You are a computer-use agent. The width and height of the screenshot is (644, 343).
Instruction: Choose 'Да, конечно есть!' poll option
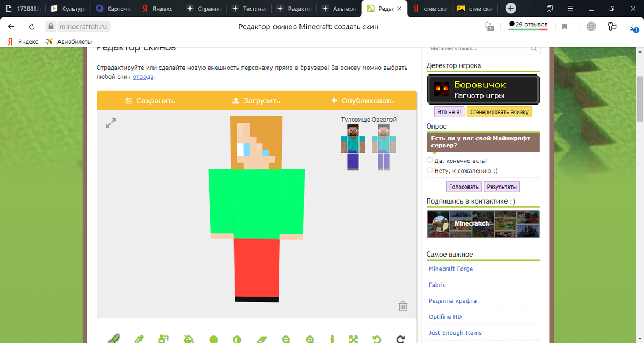[430, 160]
